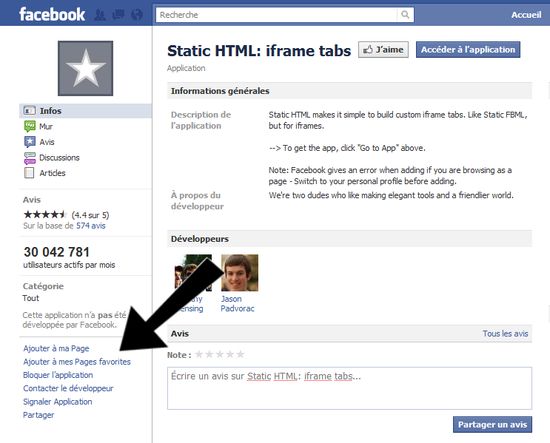This screenshot has width=550, height=443.
Task: Click the Articles notepad icon
Action: click(x=29, y=173)
